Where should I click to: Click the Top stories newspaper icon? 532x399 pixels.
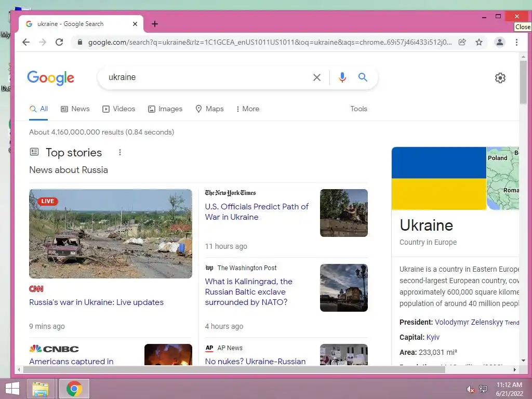34,152
